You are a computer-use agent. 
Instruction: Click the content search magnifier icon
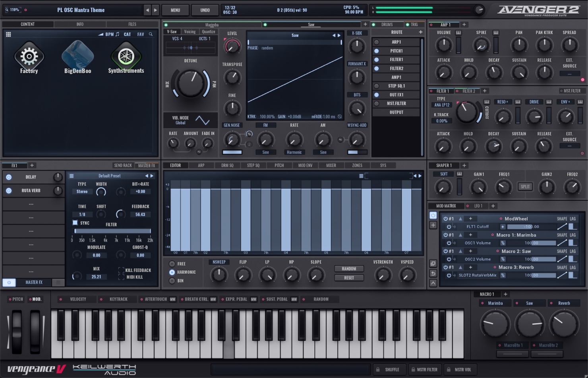pyautogui.click(x=151, y=35)
